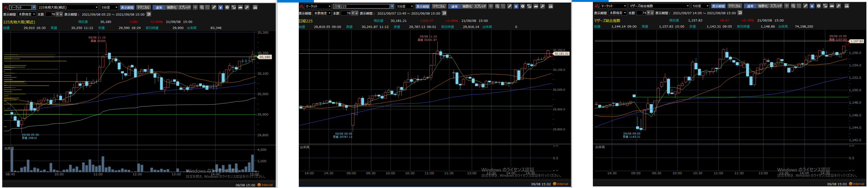Expand the 日経225 symbol dropdown
Screen dimensions: 868x188
click(392, 6)
